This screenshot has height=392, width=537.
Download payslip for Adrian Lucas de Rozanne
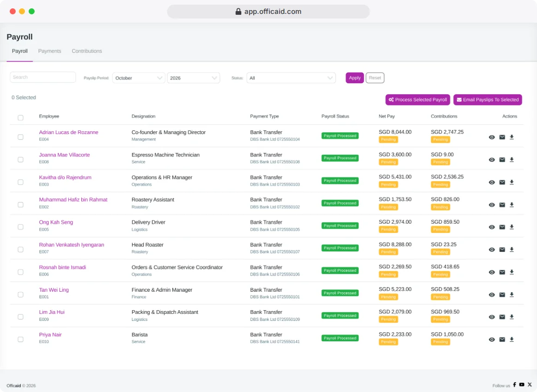pyautogui.click(x=512, y=137)
